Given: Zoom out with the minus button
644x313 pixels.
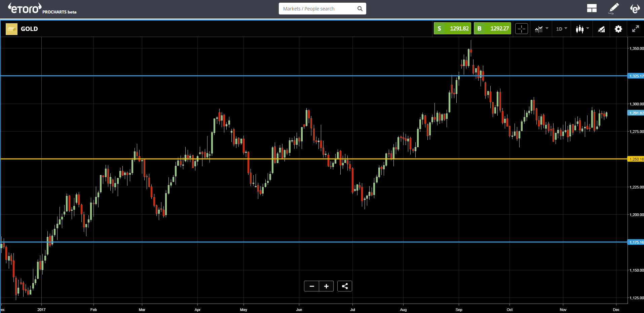Looking at the screenshot, I should point(312,286).
